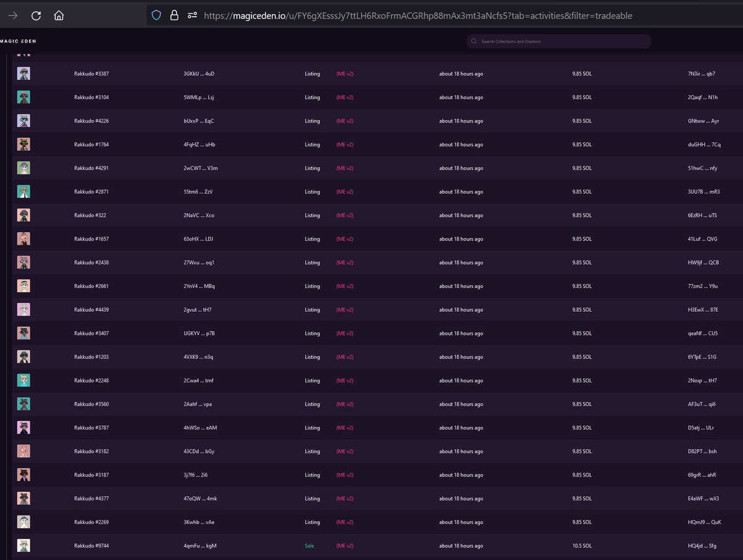Click the Rakkudo #9744 name link
Screen dimensions: 743x560
[x=92, y=546]
